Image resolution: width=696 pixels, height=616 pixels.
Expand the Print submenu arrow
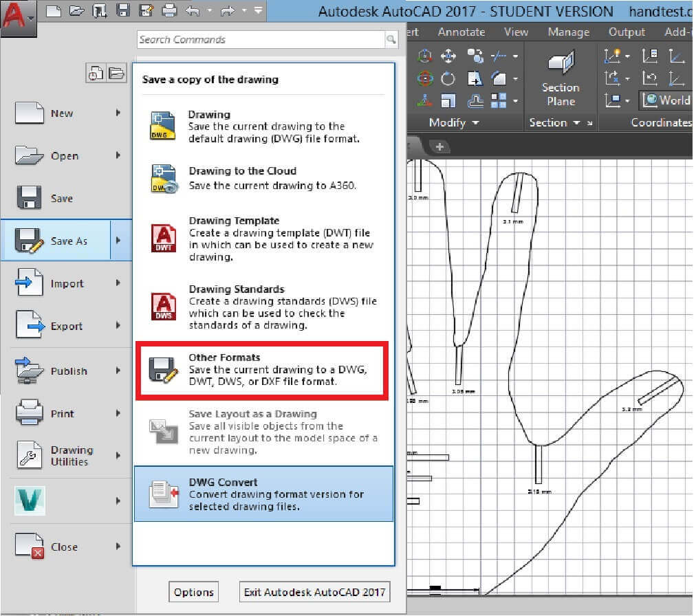118,413
